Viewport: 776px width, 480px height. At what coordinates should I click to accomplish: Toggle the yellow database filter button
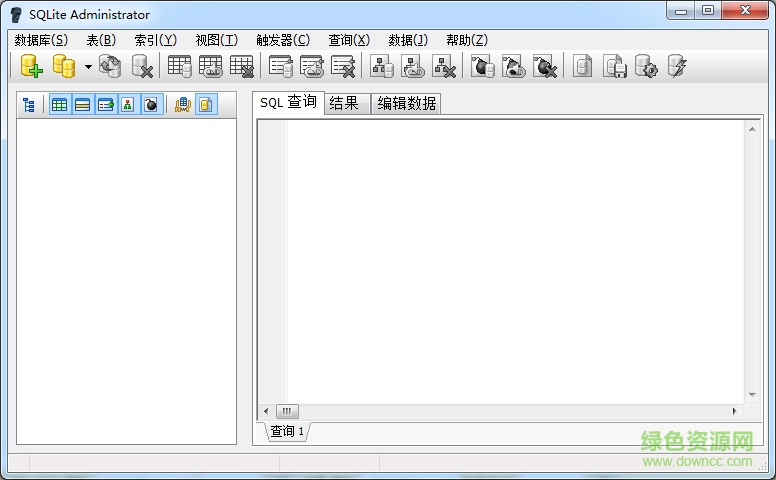206,105
